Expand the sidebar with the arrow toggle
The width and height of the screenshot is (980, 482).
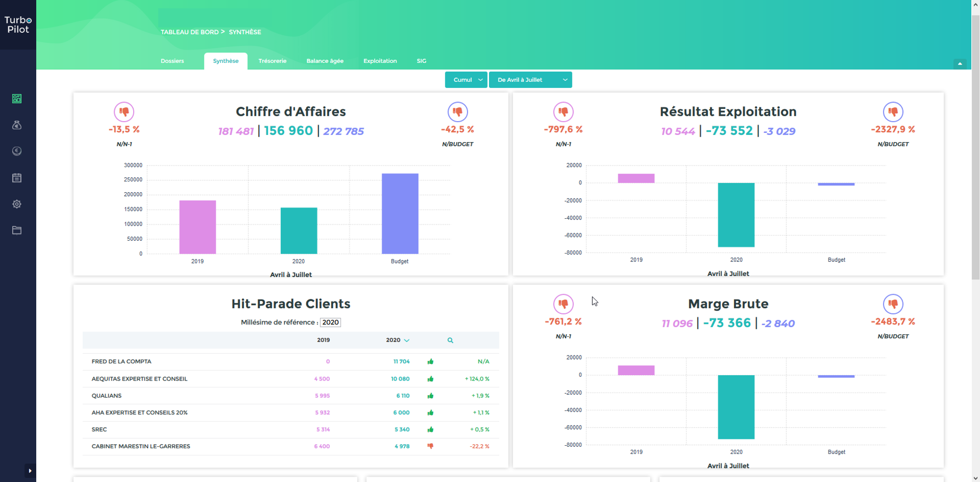tap(30, 471)
